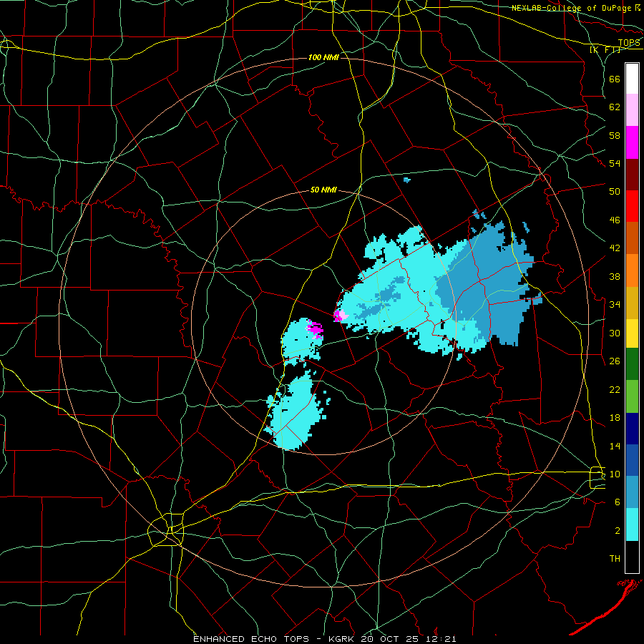Pick the navy blue legend swatch

(632, 429)
